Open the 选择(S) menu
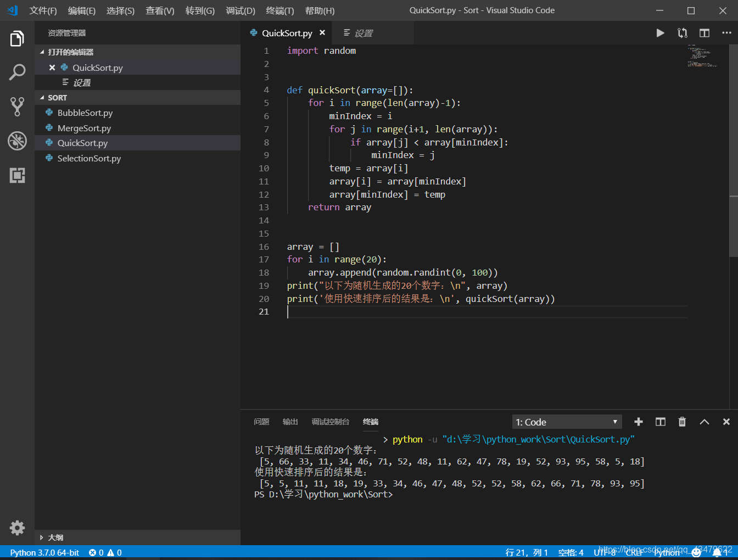The width and height of the screenshot is (738, 560). click(x=120, y=10)
